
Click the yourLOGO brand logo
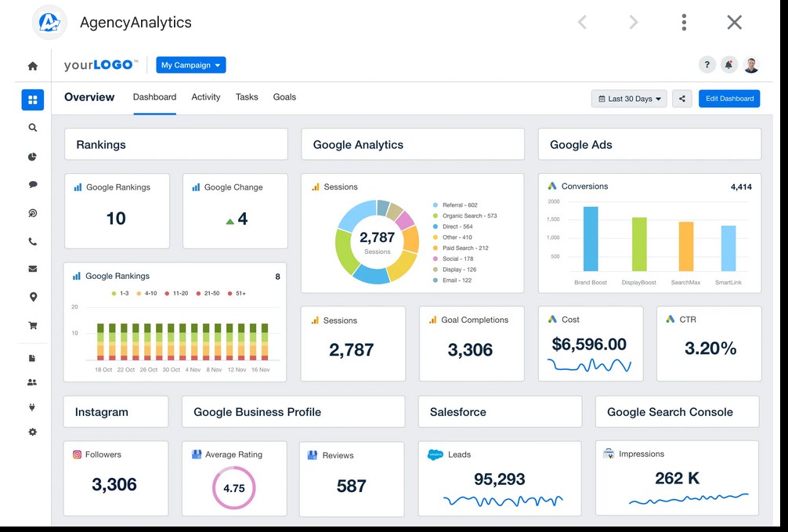coord(100,65)
